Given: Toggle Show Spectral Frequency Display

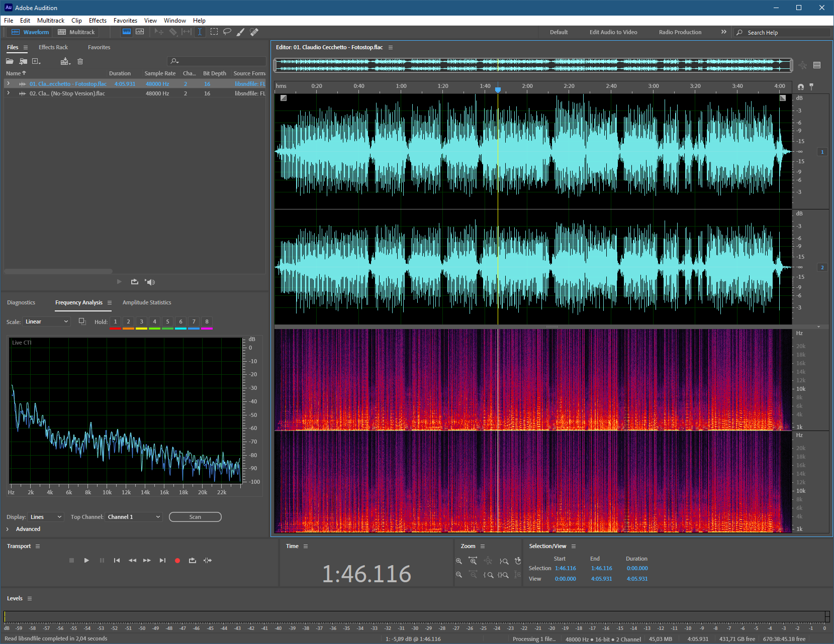Looking at the screenshot, I should (127, 32).
